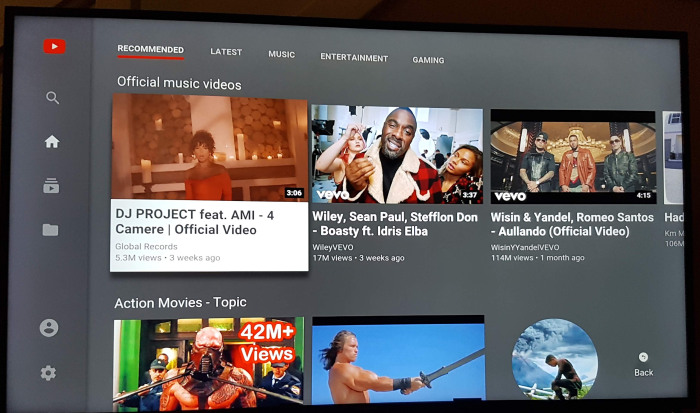Switch to Entertainment tab
Image resolution: width=700 pixels, height=413 pixels.
pos(354,58)
